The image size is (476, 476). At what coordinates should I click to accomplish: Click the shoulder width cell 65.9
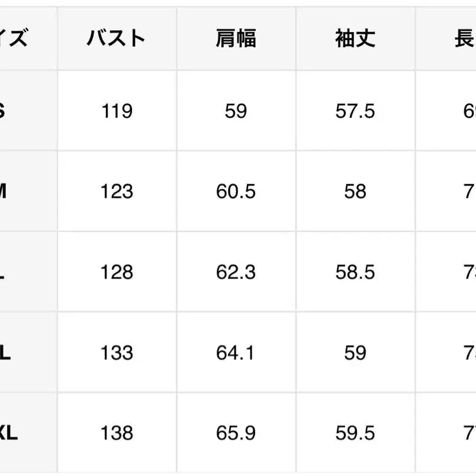[x=236, y=433]
